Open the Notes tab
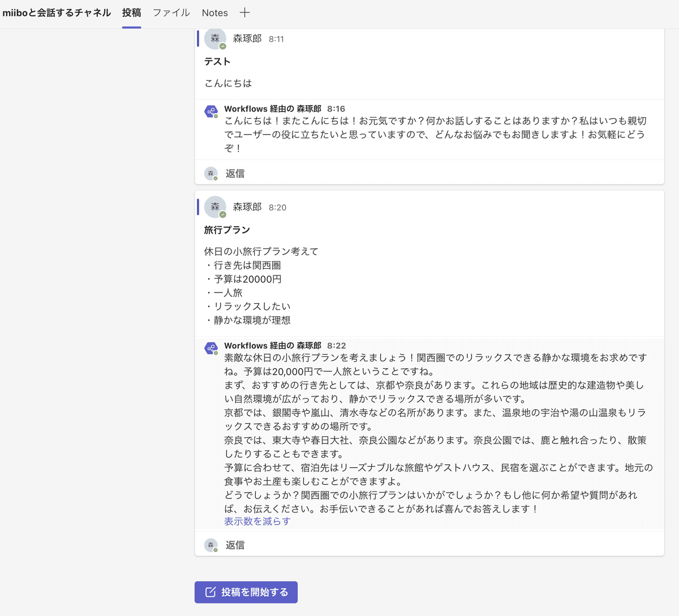679x616 pixels. coord(214,12)
